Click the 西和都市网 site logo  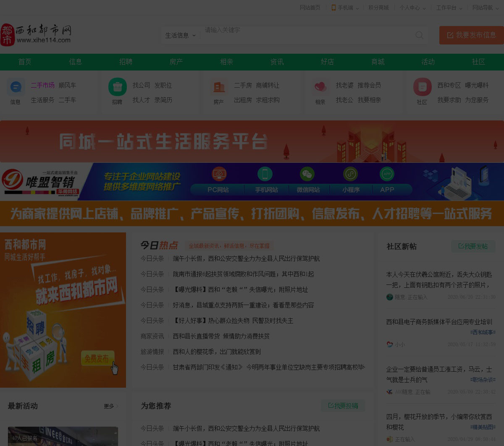pyautogui.click(x=37, y=34)
